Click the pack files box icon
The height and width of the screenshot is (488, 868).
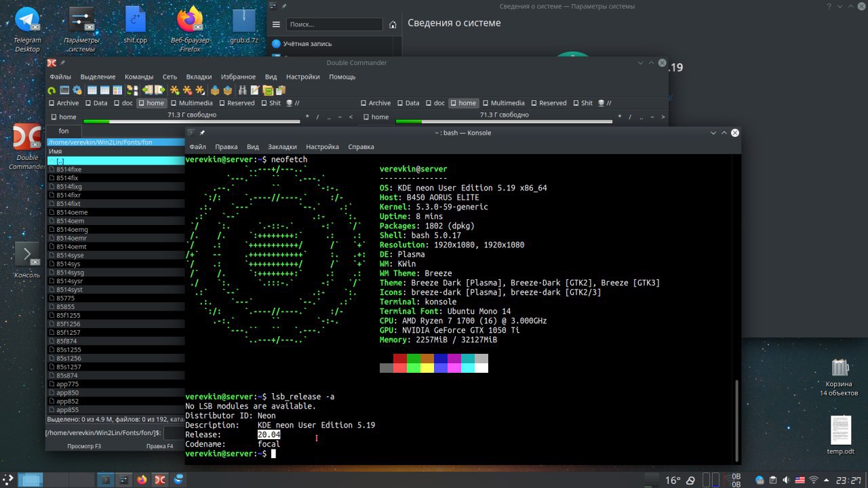[x=215, y=90]
